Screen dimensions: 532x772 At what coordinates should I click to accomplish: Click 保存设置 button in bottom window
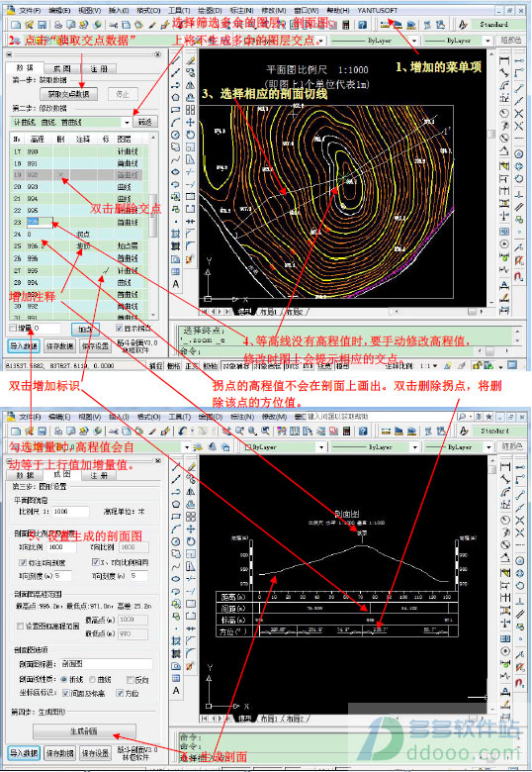click(95, 754)
